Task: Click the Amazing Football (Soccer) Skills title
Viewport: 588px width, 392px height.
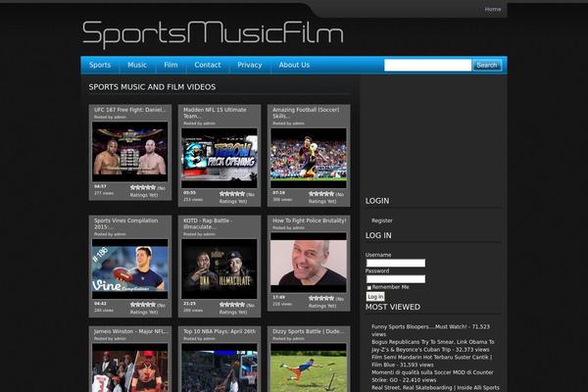Action: 306,113
